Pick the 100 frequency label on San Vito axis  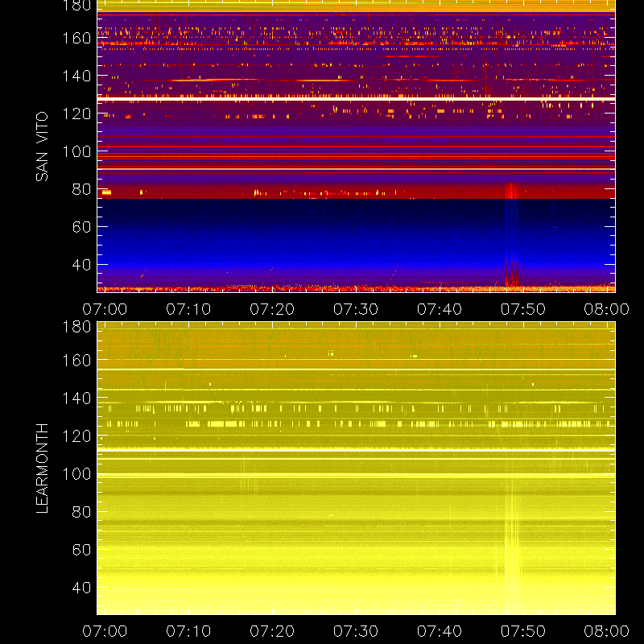point(76,151)
